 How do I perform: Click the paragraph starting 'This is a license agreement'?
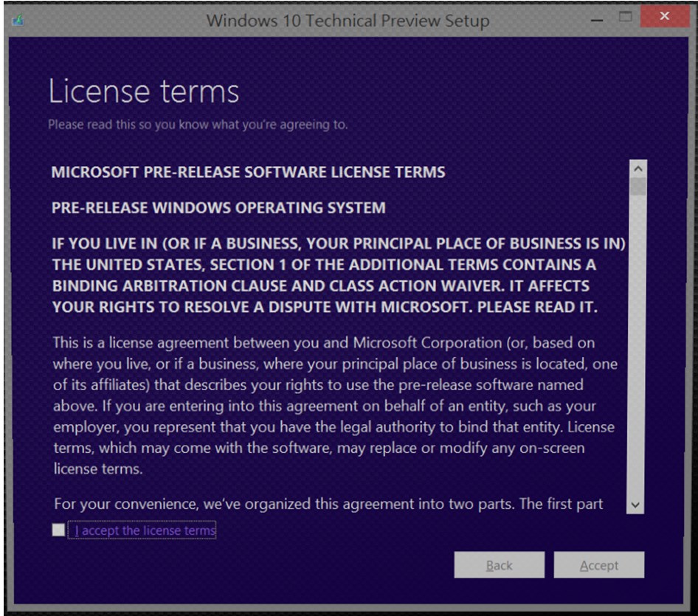pos(335,406)
